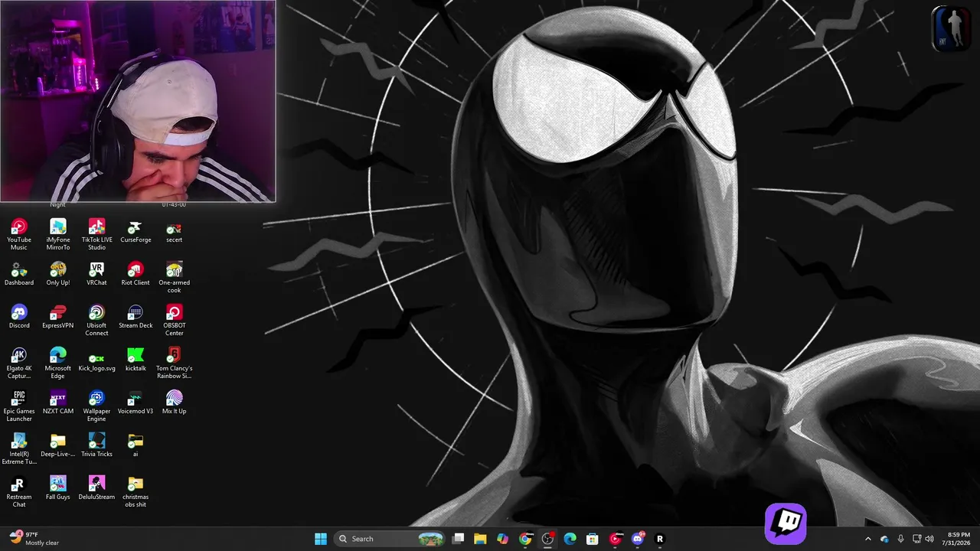Open Microsoft Store from the taskbar

point(592,539)
